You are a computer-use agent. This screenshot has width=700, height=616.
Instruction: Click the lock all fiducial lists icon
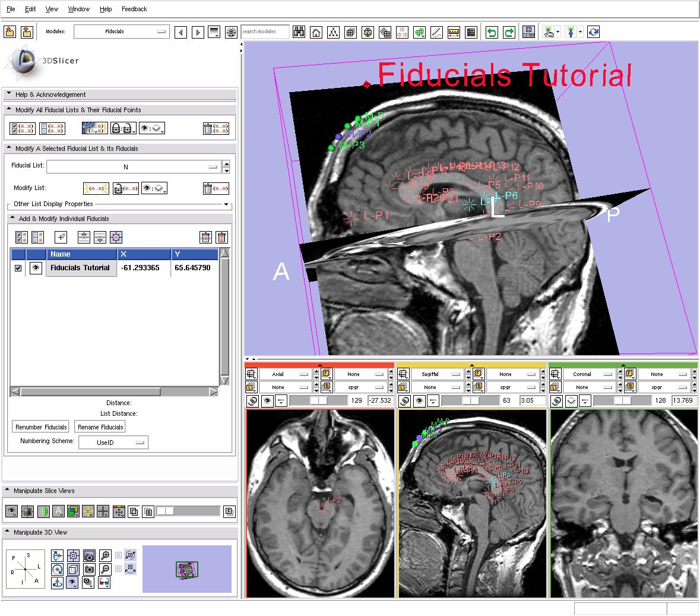[123, 128]
